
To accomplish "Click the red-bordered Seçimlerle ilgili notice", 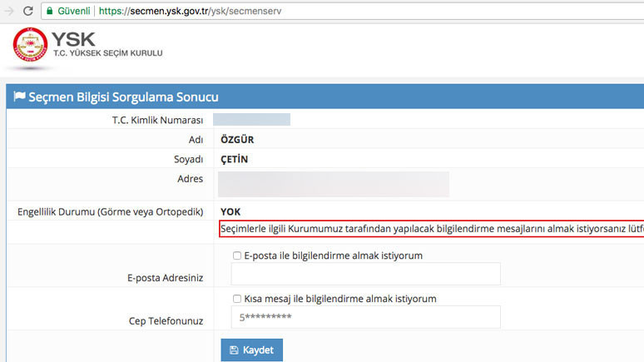I will tap(432, 229).
